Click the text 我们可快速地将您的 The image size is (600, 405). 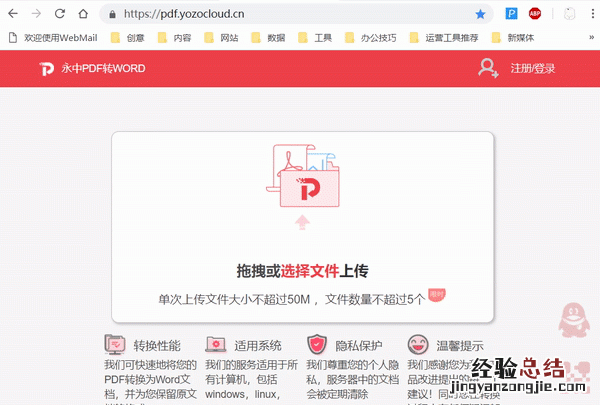click(150, 365)
